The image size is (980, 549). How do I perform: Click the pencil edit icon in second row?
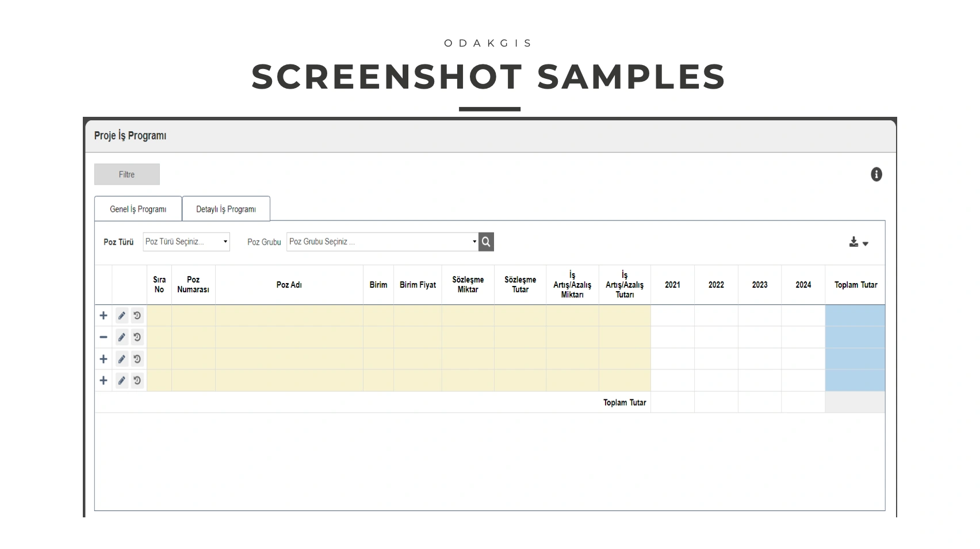(121, 337)
